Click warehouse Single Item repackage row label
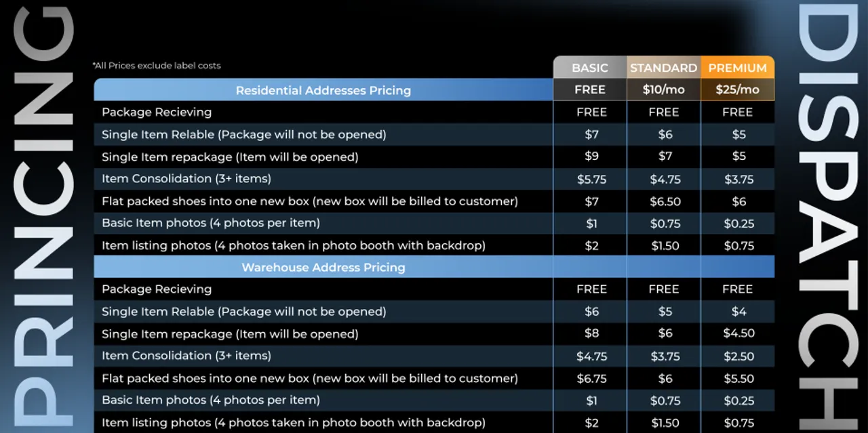Screen dimensions: 868x433 click(230, 334)
